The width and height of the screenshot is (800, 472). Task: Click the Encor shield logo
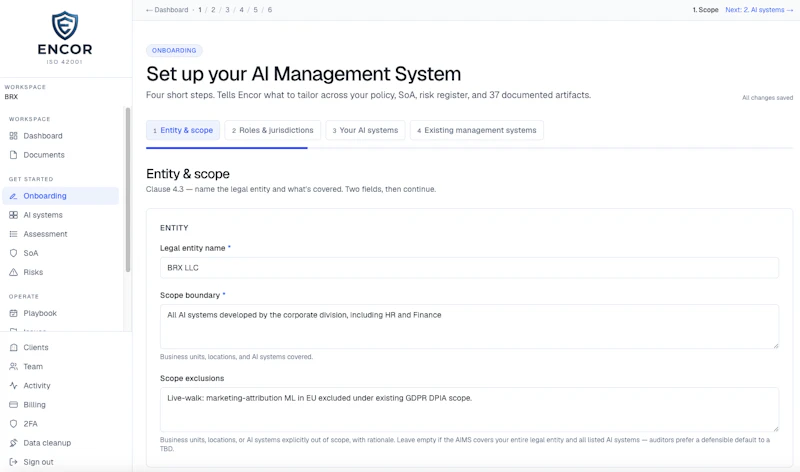tap(65, 26)
